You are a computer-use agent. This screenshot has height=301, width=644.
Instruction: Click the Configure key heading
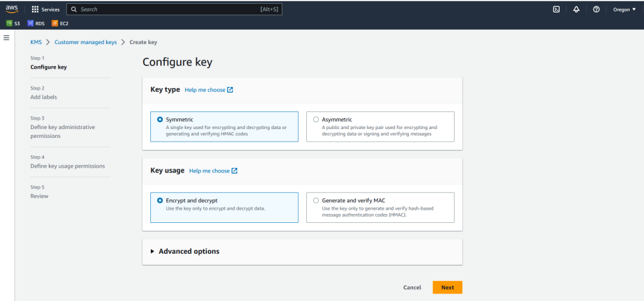point(177,62)
